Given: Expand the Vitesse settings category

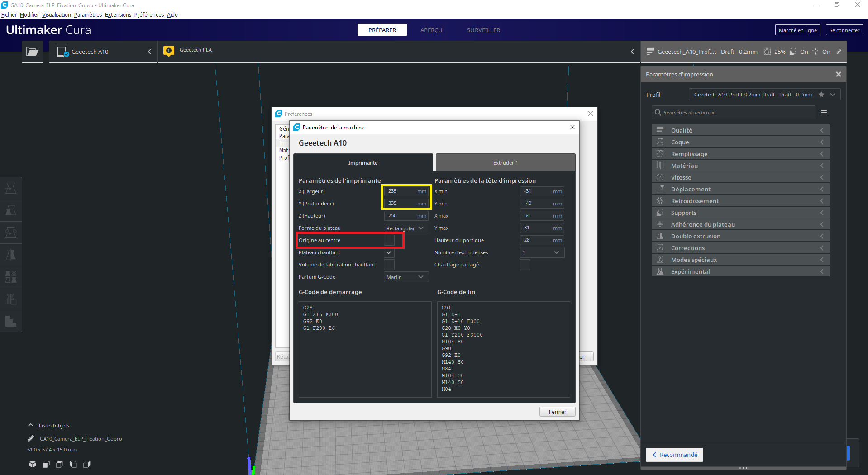Looking at the screenshot, I should click(x=740, y=177).
